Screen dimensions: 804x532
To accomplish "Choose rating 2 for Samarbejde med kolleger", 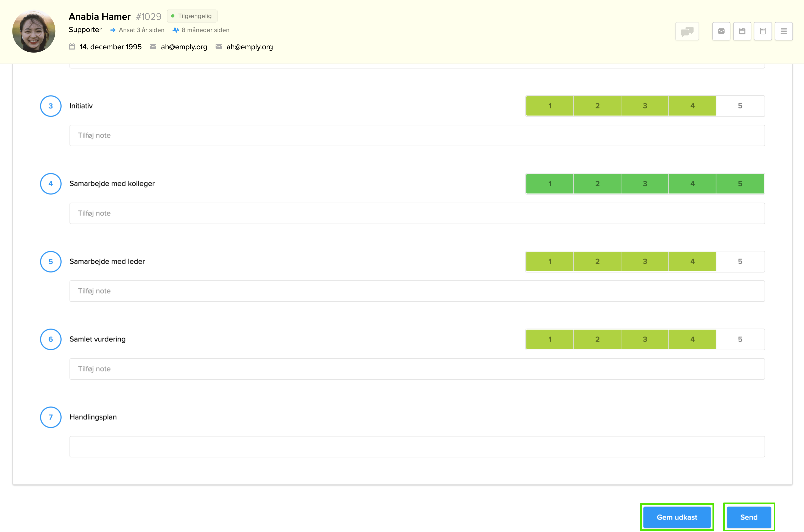I will point(597,184).
